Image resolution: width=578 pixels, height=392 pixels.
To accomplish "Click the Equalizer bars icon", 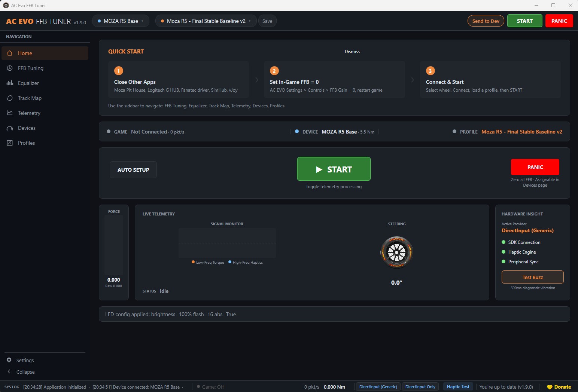I will (x=10, y=83).
